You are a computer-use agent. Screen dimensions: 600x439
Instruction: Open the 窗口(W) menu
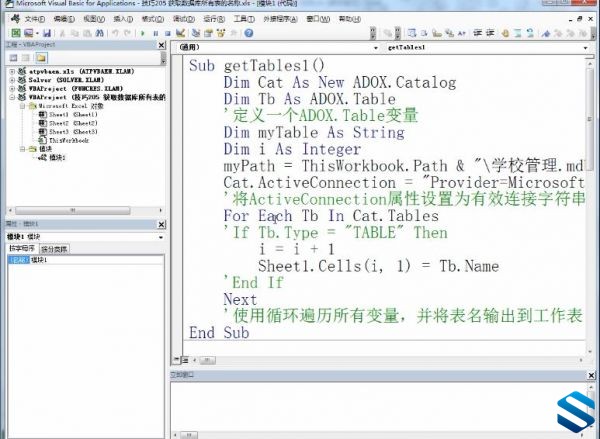318,19
